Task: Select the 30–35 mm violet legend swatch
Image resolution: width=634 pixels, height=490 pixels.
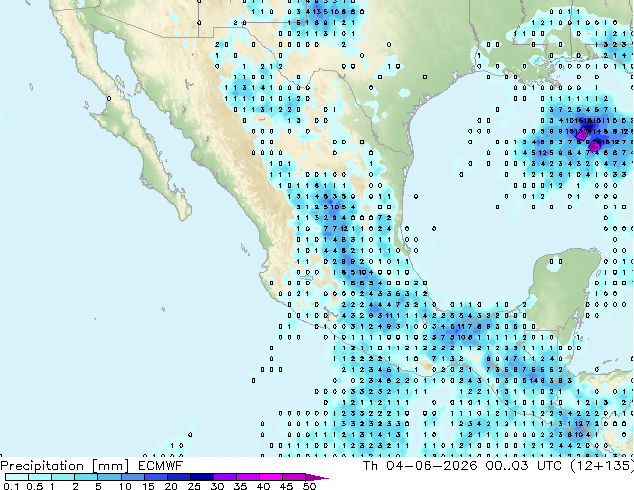Action: [225, 477]
